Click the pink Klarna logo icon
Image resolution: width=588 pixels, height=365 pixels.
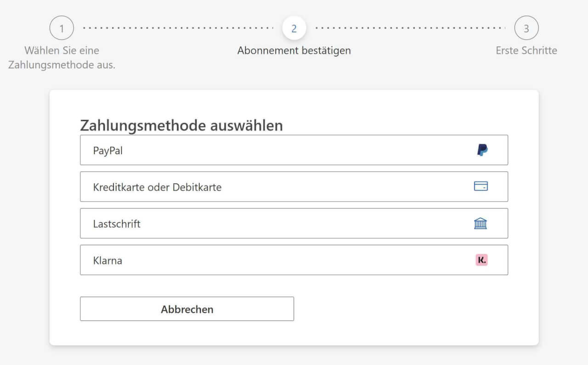[481, 260]
